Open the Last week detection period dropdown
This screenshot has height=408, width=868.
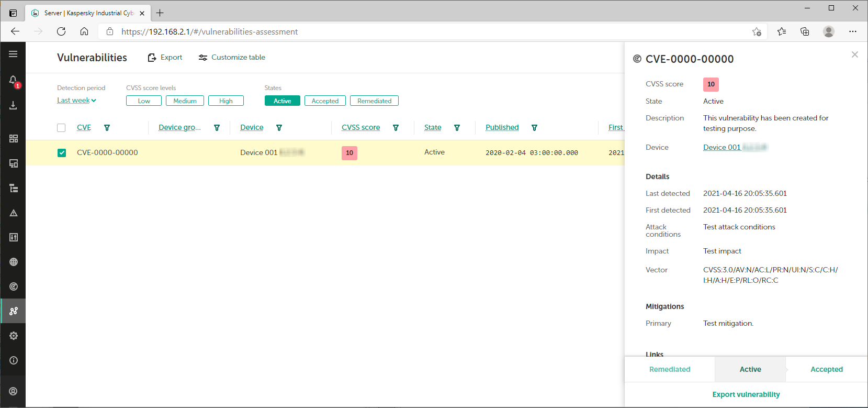pos(76,101)
